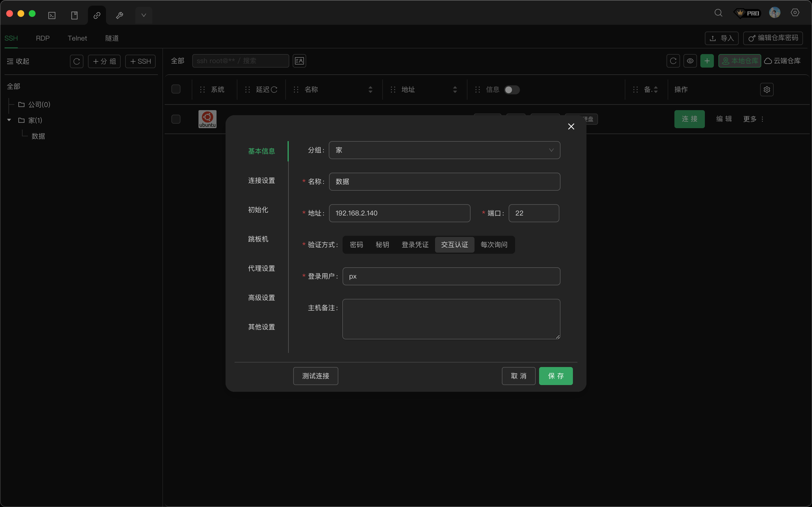
Task: Select the wrench tools icon in toolbar
Action: pyautogui.click(x=120, y=15)
